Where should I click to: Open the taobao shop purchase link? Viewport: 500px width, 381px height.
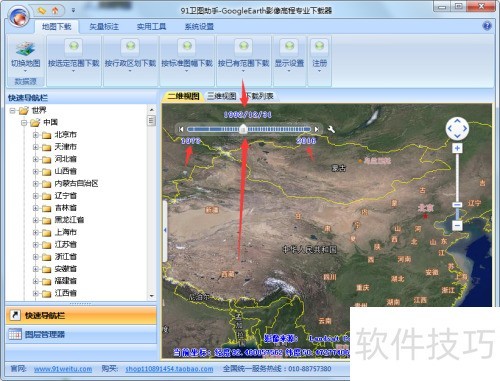coord(169,369)
